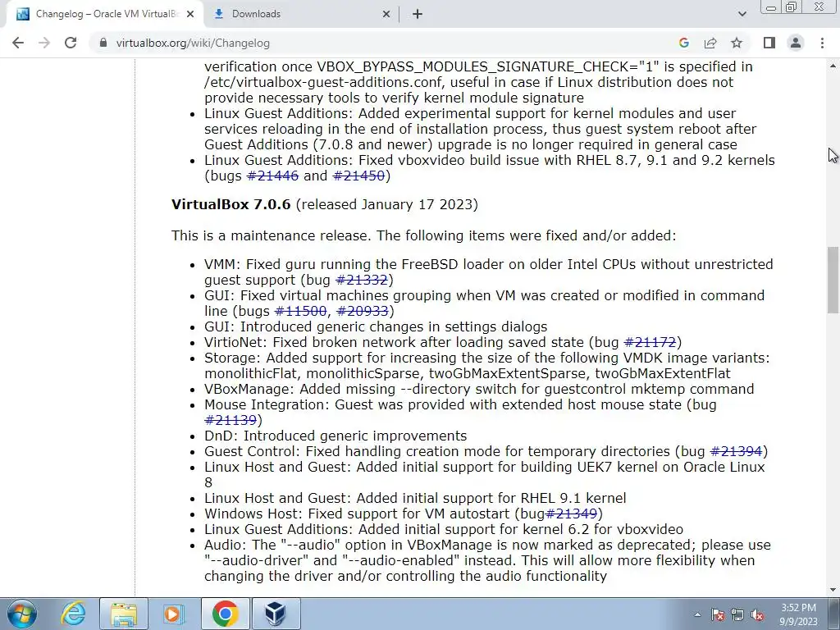Click "DnD: Introduced generic improvements" item

click(336, 436)
